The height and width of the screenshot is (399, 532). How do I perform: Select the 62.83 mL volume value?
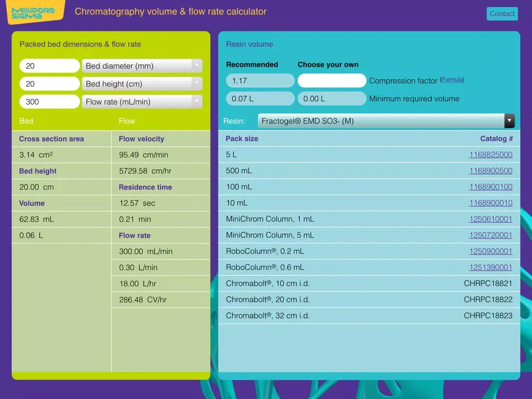coord(37,219)
